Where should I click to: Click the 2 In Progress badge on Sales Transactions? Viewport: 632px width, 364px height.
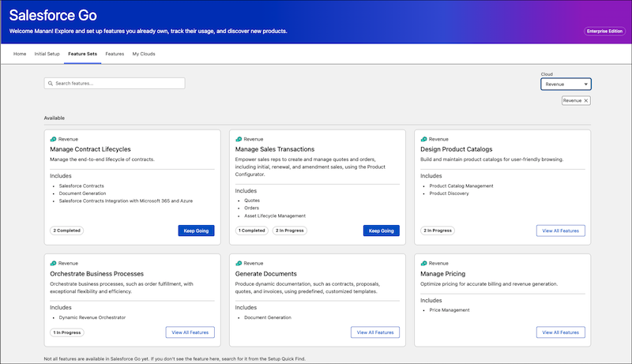pyautogui.click(x=290, y=231)
